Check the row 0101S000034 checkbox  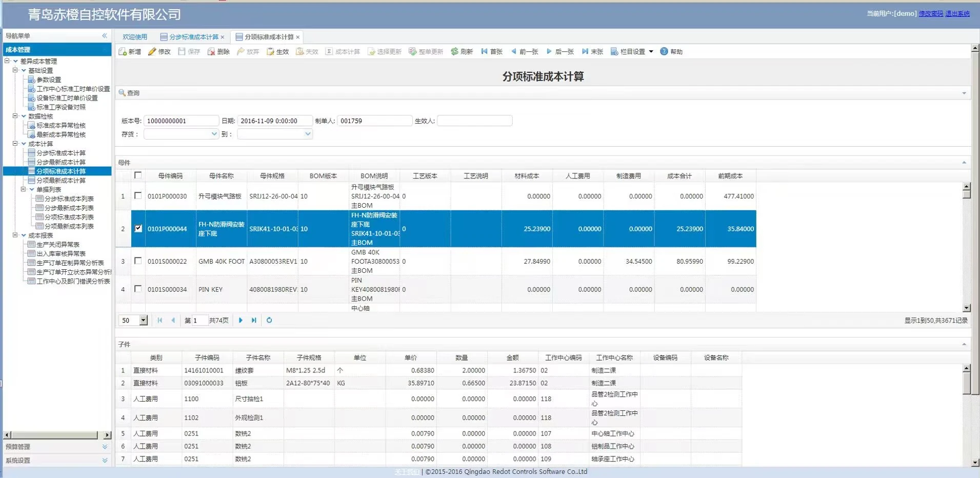pos(138,289)
